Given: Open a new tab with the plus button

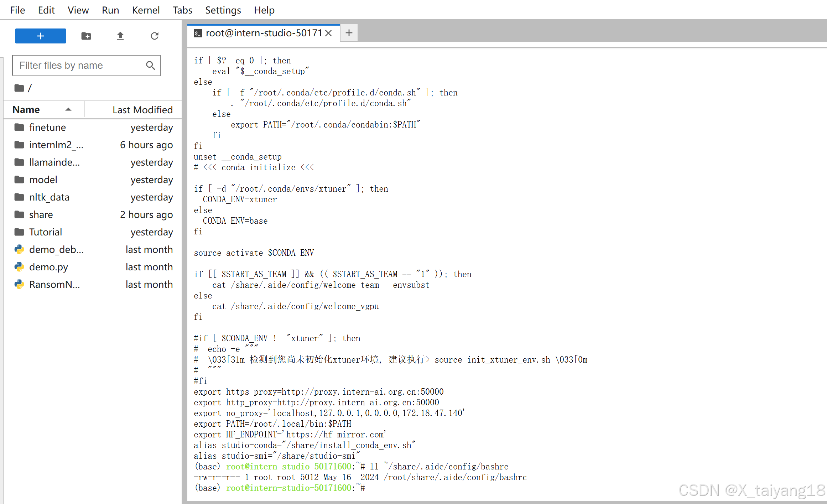Looking at the screenshot, I should pos(349,33).
